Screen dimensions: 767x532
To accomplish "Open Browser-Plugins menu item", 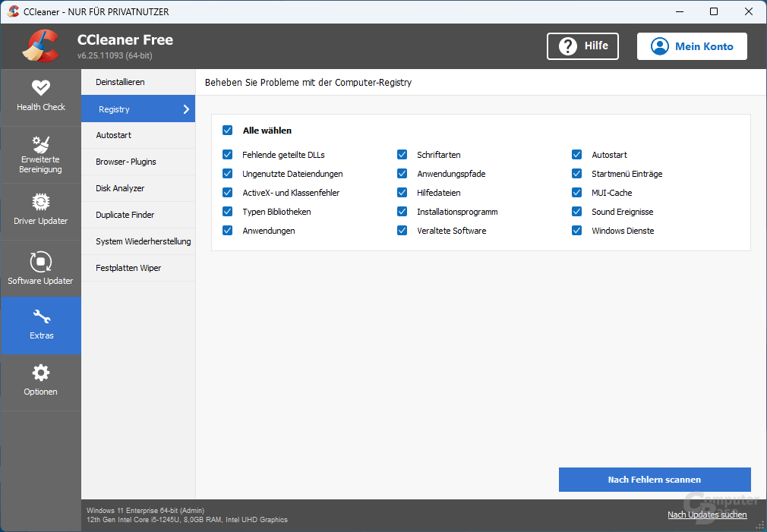I will tap(138, 162).
